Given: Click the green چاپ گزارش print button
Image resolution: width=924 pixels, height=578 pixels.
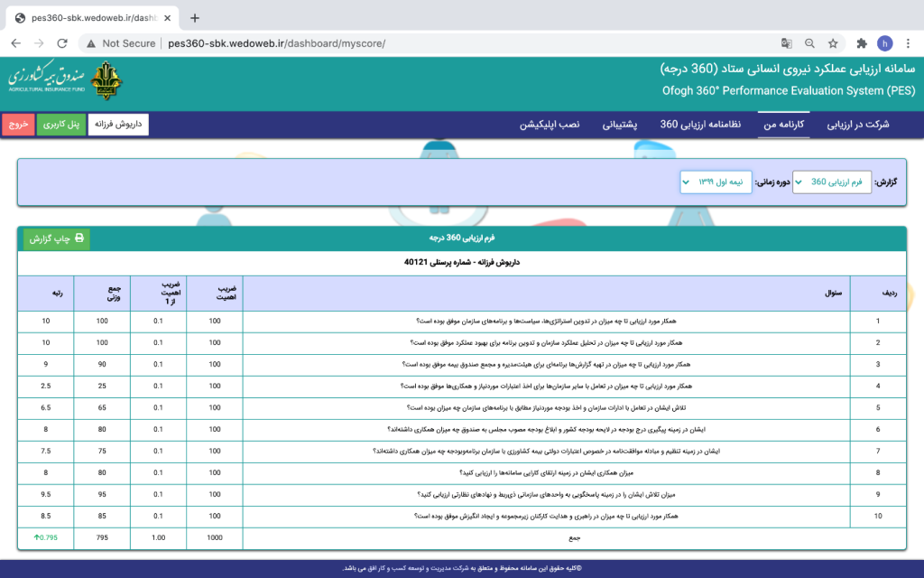Looking at the screenshot, I should pyautogui.click(x=57, y=238).
